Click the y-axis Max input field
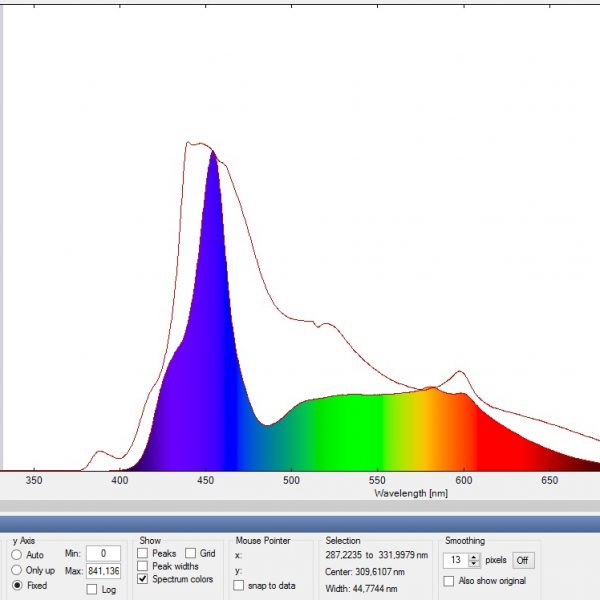The width and height of the screenshot is (600, 600). tap(103, 571)
